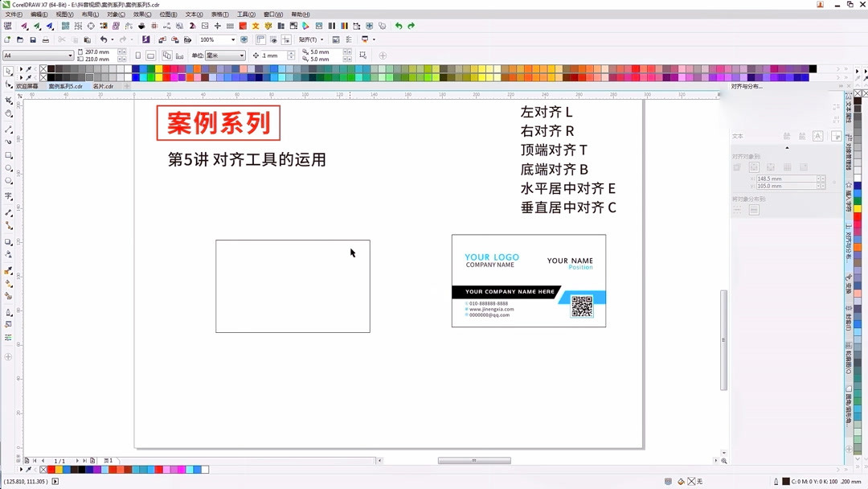Click the Print icon on the standard toolbar
The width and height of the screenshot is (868, 489).
pyautogui.click(x=45, y=39)
